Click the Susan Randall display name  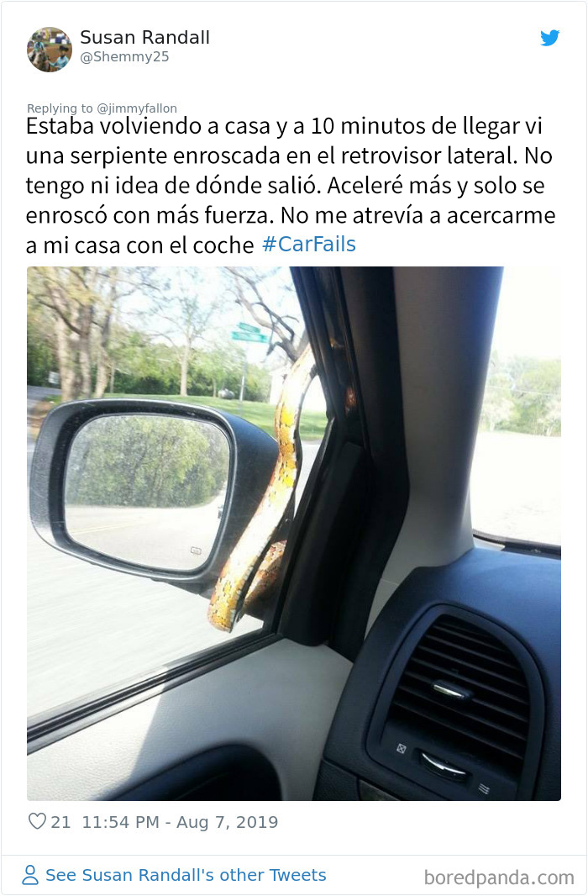point(145,38)
